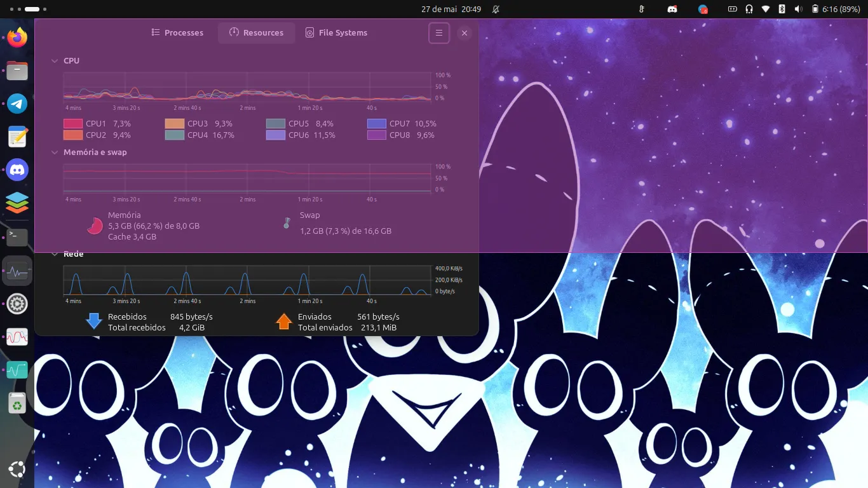Change the CPU4 color swatch
The width and height of the screenshot is (868, 488).
(175, 135)
